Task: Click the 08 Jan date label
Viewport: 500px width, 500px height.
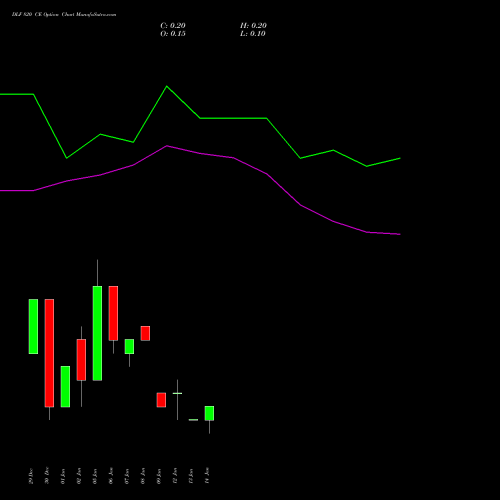Action: pos(143,476)
